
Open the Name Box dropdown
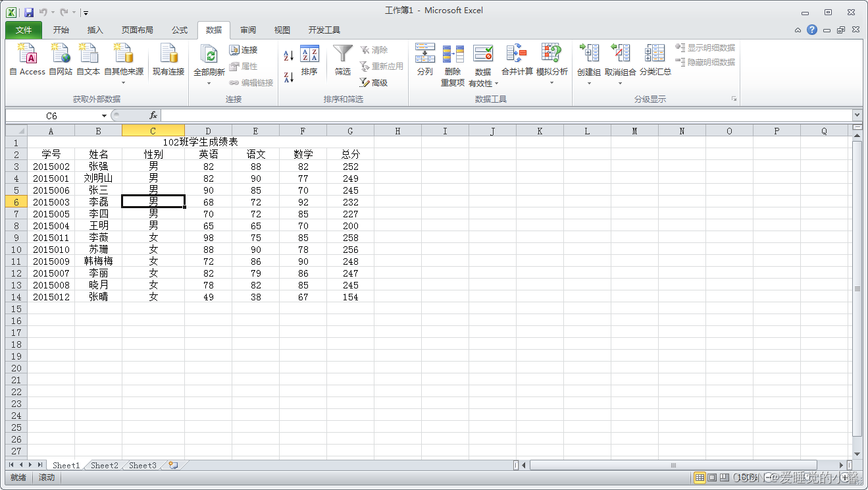click(104, 116)
